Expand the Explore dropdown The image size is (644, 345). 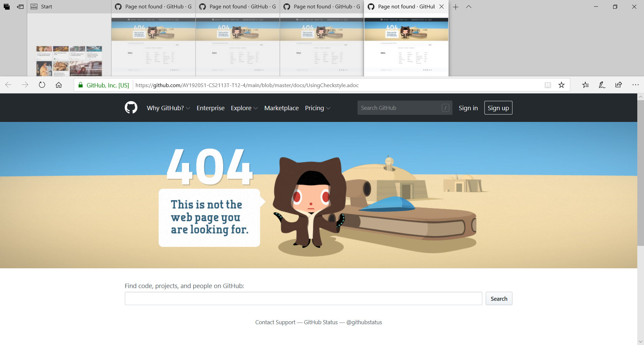pos(244,108)
